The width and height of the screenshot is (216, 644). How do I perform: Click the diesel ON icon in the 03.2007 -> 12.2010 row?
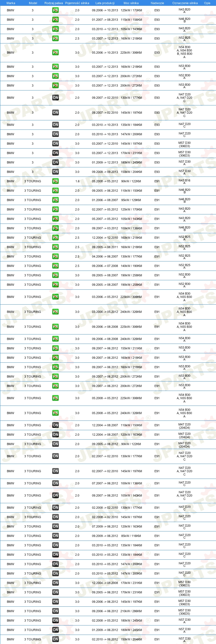click(55, 144)
